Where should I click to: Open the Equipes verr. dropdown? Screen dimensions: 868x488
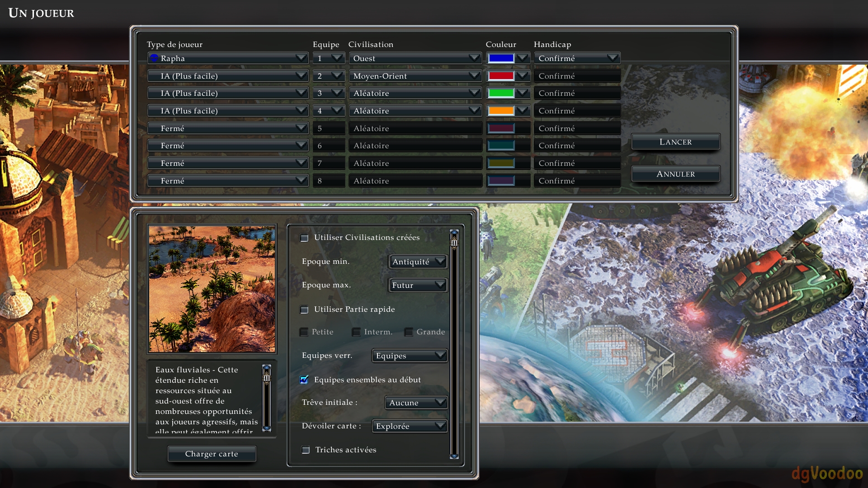pos(410,356)
